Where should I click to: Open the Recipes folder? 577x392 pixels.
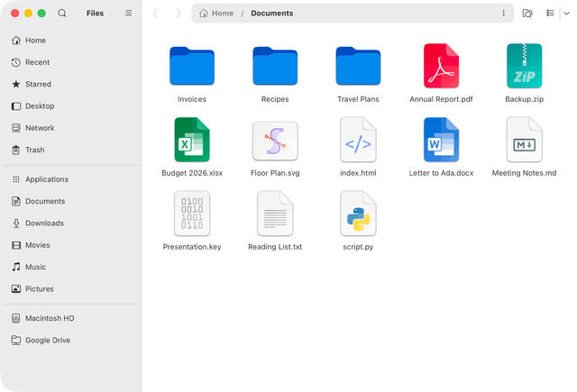(275, 66)
